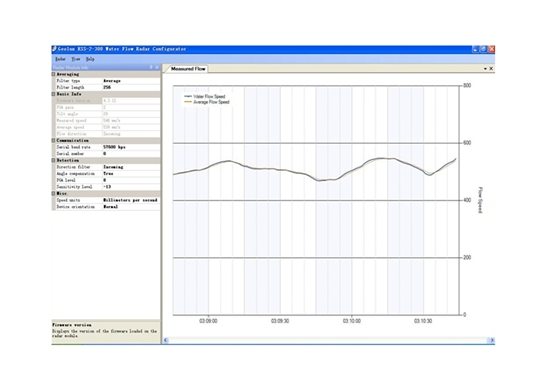The height and width of the screenshot is (385, 535).
Task: Close the Radar Module Info panel
Action: [x=157, y=67]
